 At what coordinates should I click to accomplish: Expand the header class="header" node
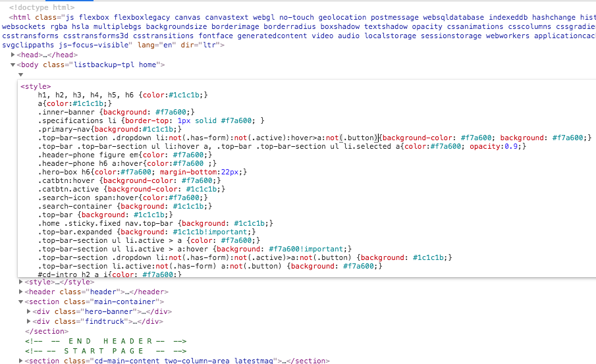pyautogui.click(x=21, y=292)
